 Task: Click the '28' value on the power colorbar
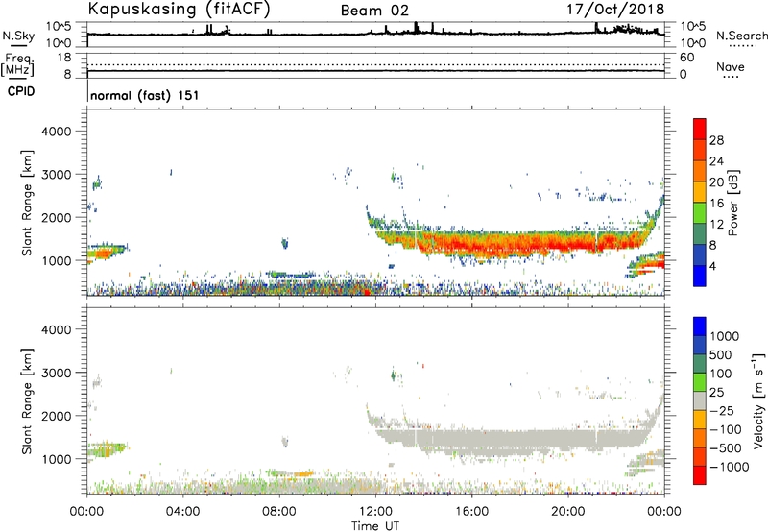click(x=716, y=141)
